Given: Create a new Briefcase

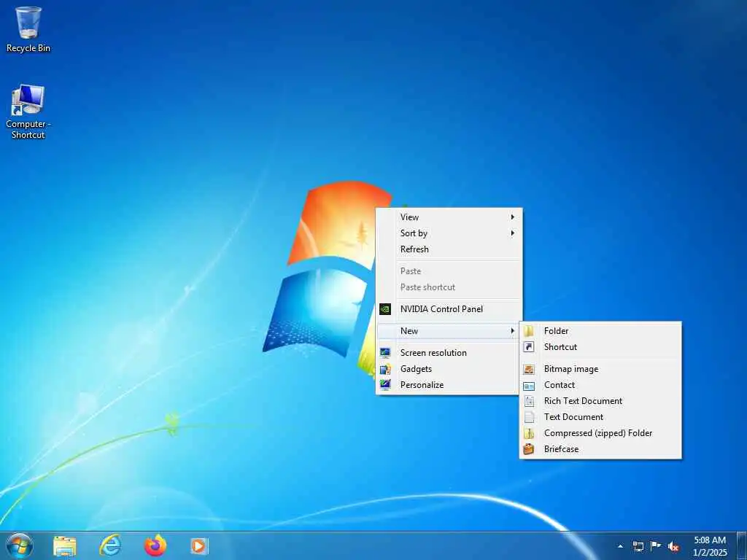Looking at the screenshot, I should (600, 449).
